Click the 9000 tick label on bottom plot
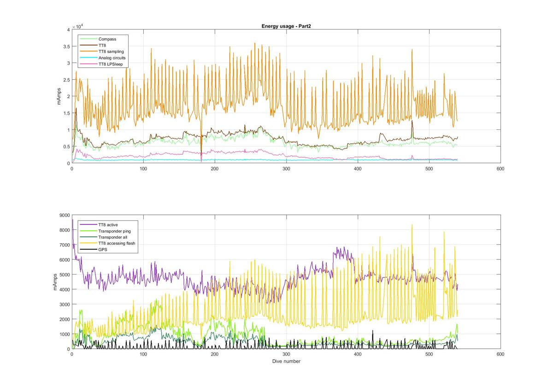 tap(64, 215)
